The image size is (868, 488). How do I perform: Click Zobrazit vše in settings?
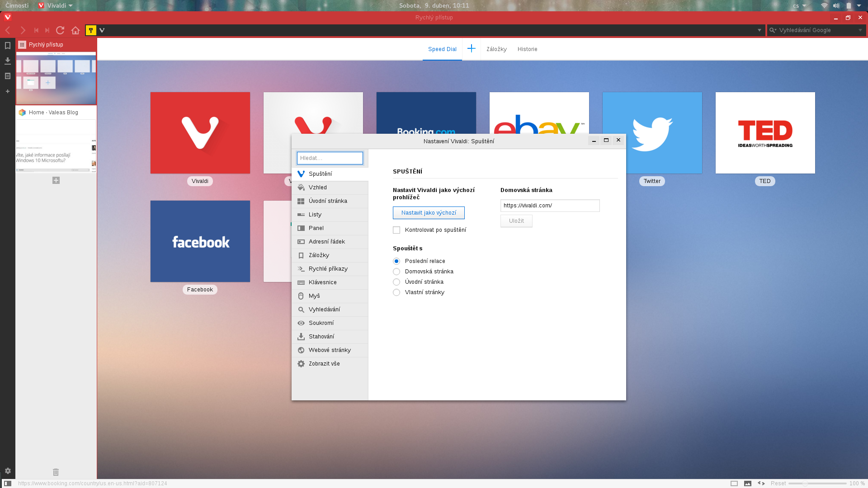click(x=330, y=364)
